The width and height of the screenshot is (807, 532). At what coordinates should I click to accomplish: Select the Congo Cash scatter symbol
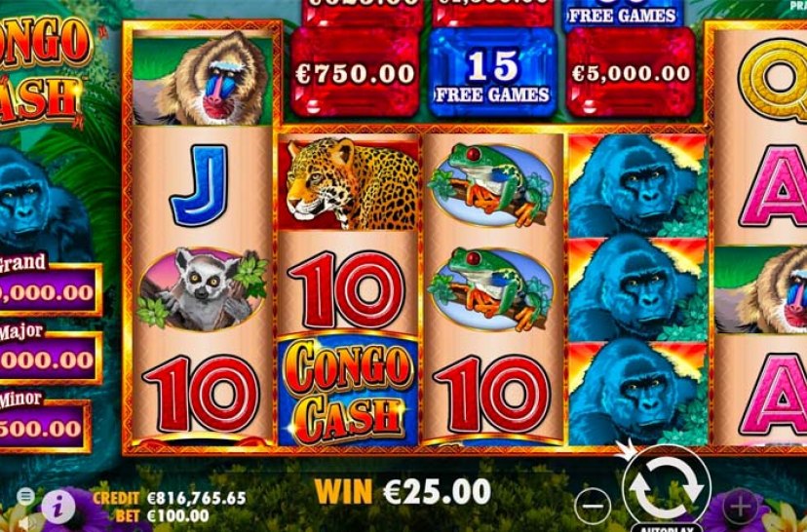(349, 391)
